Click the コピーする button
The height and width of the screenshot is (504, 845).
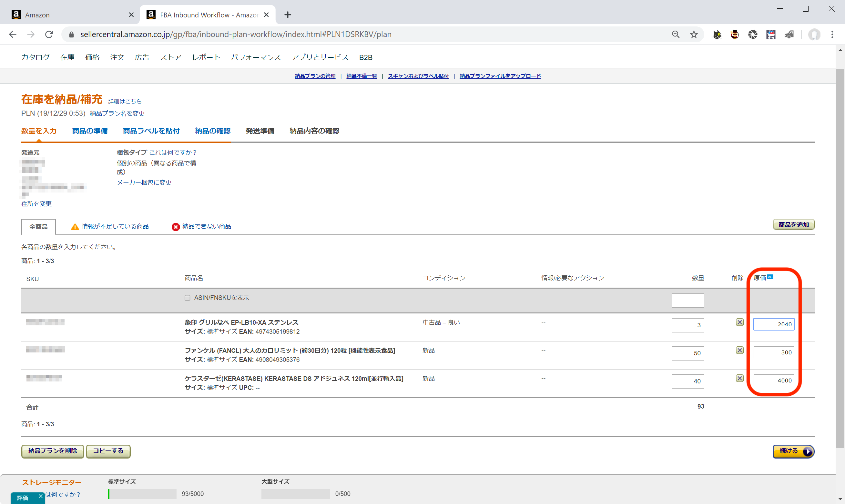108,451
